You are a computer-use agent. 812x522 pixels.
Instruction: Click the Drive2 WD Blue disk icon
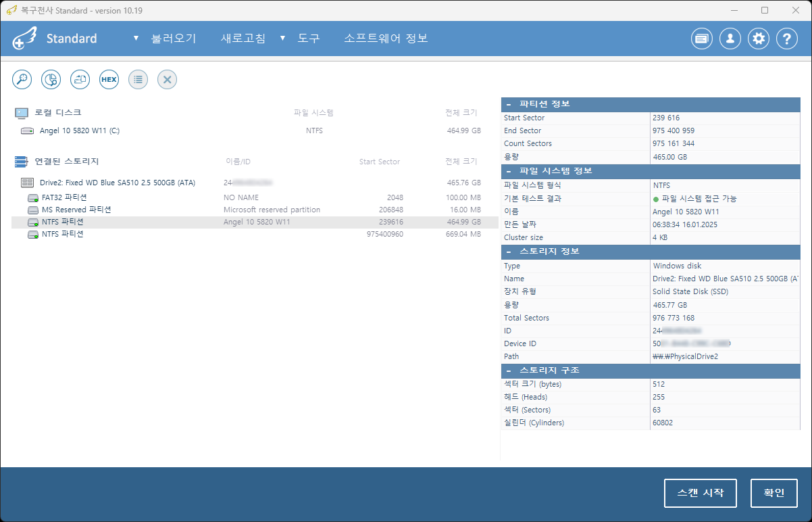point(28,183)
